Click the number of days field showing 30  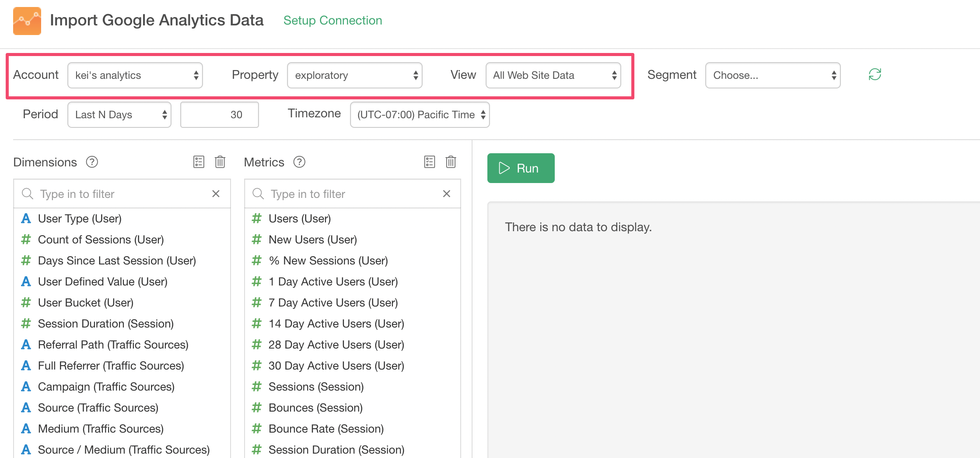point(220,115)
